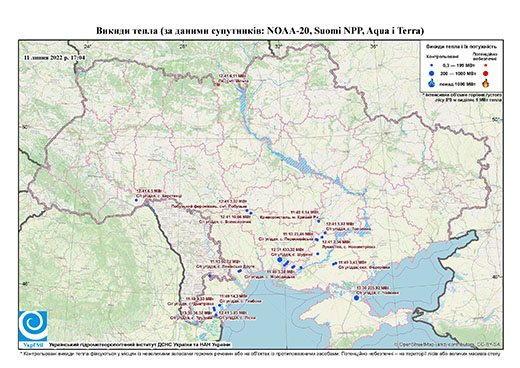Click the large blue circle in the legend
This screenshot has width=520, height=368.
coord(431,74)
